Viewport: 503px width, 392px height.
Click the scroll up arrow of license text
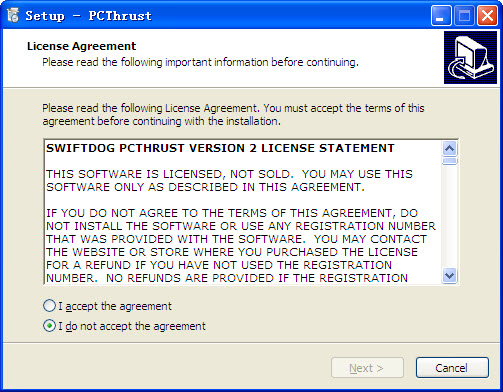click(x=450, y=148)
